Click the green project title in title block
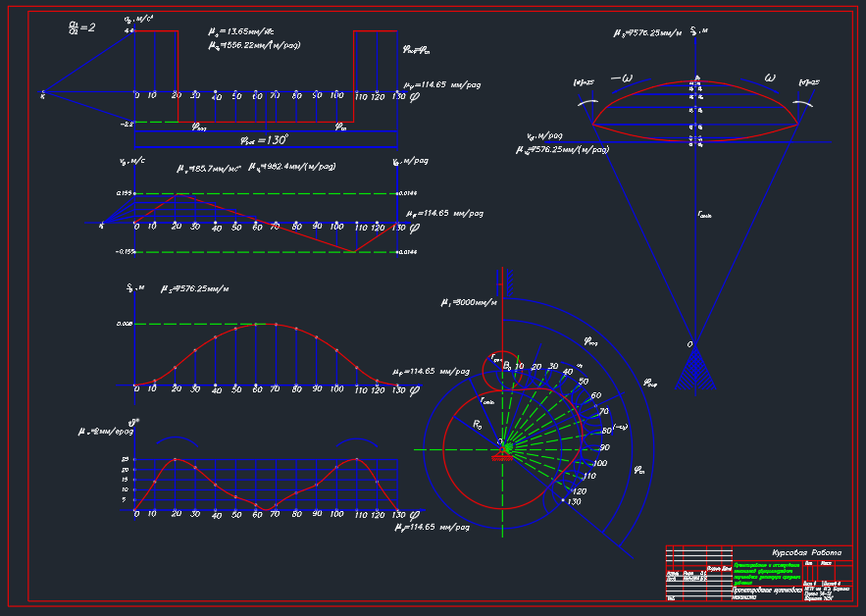The width and height of the screenshot is (866, 616). click(767, 574)
